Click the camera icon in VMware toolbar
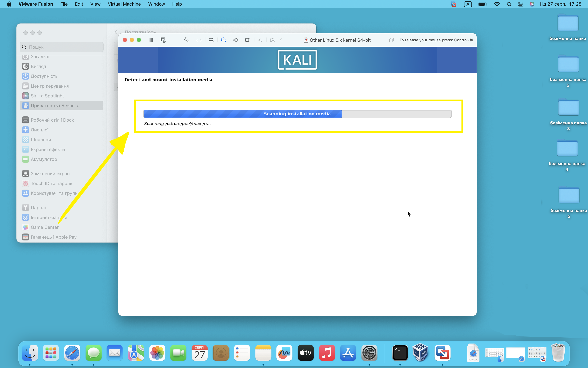 pos(248,40)
